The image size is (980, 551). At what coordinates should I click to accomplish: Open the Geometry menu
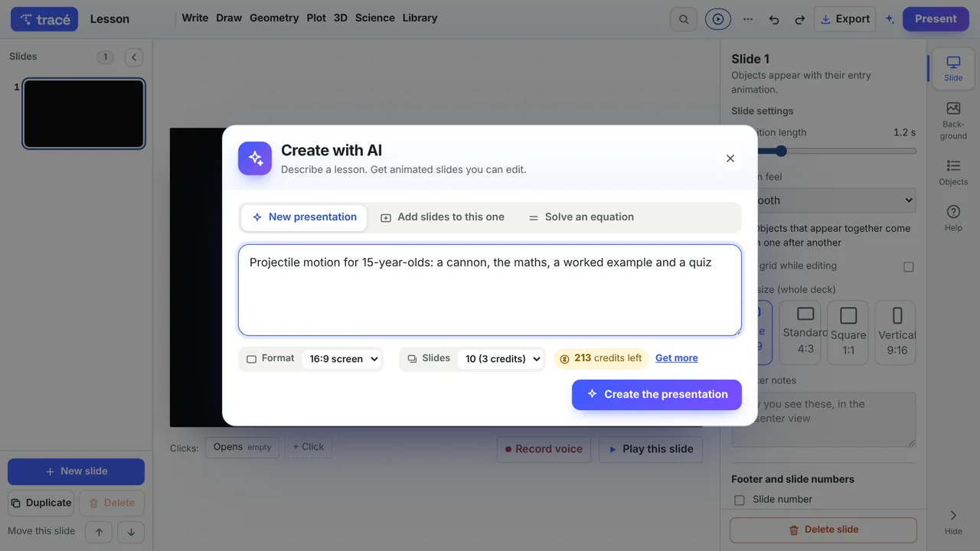[x=274, y=18]
